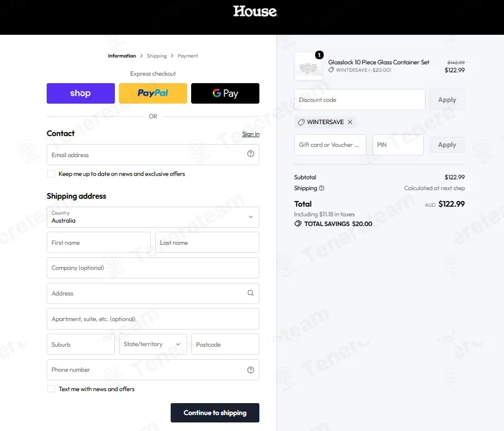Remove the WINTERSAVE discount code
504x431 pixels.
click(350, 122)
